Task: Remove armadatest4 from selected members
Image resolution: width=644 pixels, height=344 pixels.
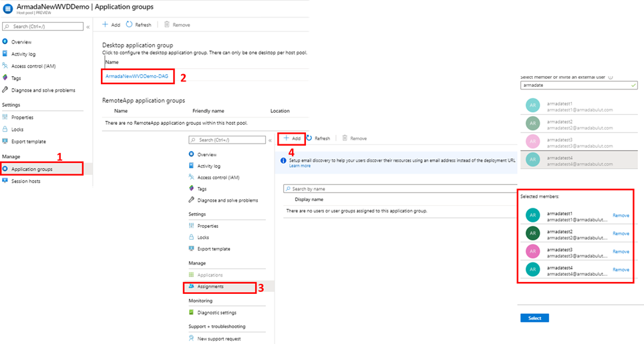Action: pyautogui.click(x=621, y=270)
